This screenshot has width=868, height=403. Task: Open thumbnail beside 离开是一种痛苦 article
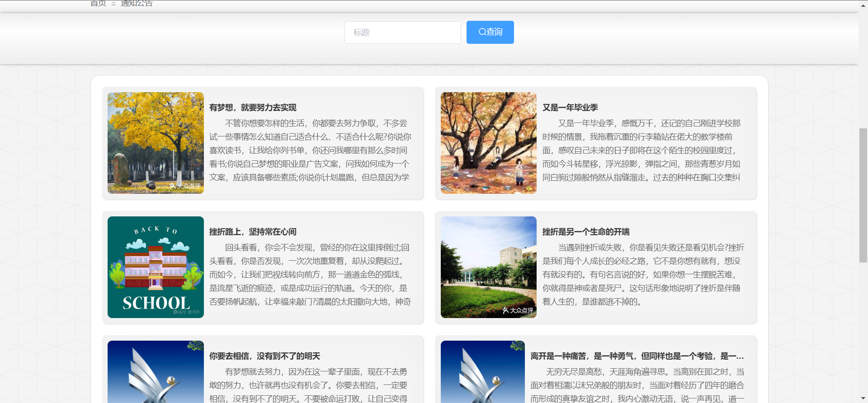click(x=483, y=372)
